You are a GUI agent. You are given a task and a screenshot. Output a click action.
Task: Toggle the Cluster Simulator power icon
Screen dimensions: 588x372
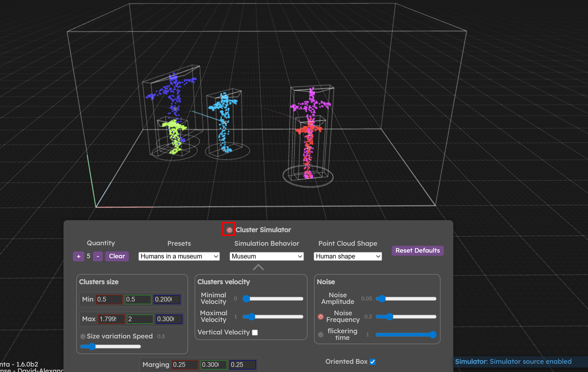229,230
